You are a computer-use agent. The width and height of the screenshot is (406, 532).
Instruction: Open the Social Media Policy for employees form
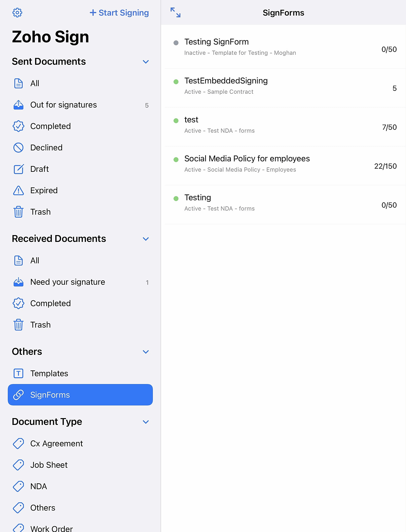(285, 166)
